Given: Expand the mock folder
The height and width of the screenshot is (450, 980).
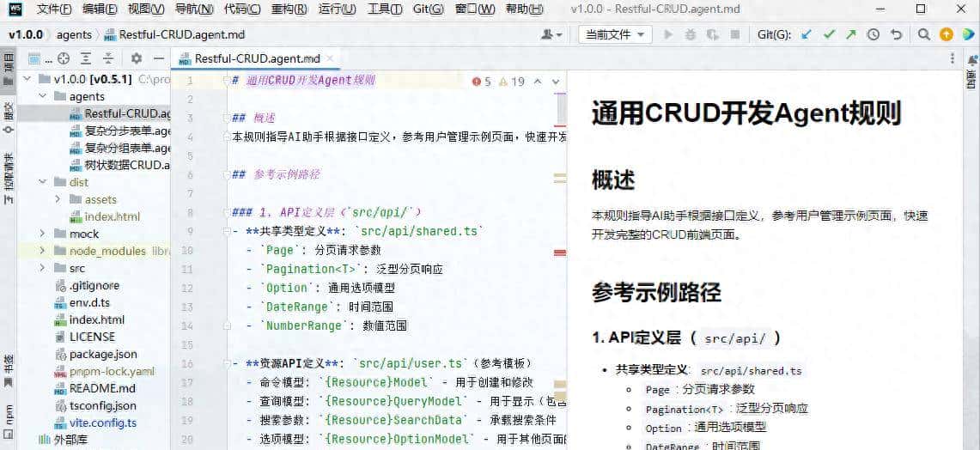Looking at the screenshot, I should click(42, 234).
